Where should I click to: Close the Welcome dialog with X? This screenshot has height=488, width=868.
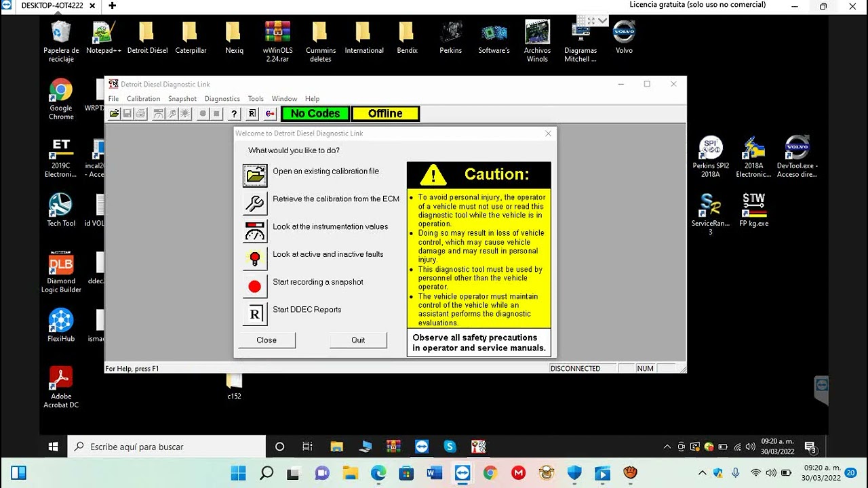(x=548, y=134)
